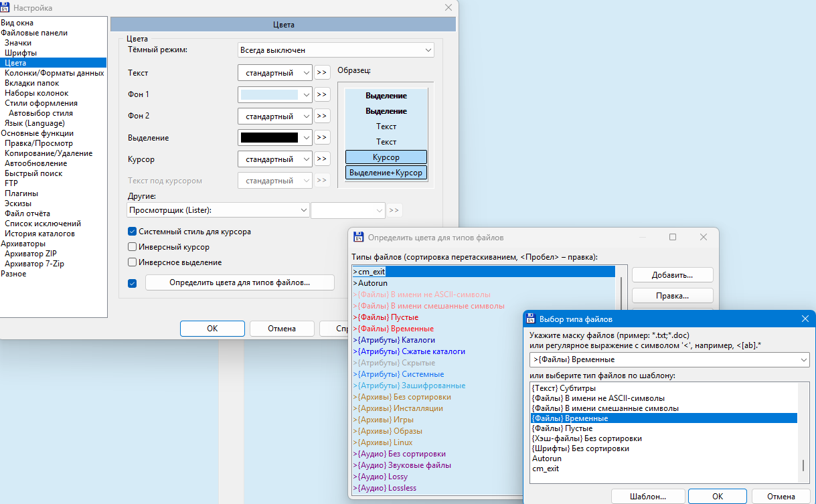Viewport: 816px width, 504px height.
Task: Click the >> button next to Текст
Action: pos(322,72)
